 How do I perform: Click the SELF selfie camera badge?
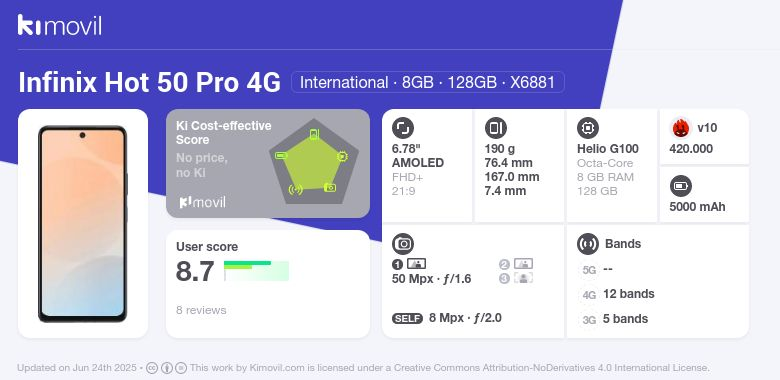pos(407,318)
